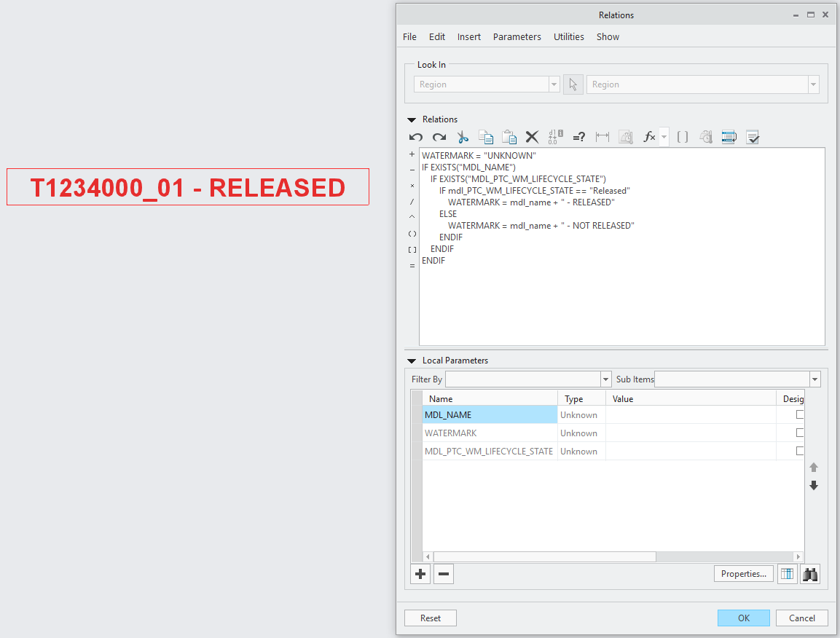The image size is (840, 638).
Task: Click the scissors Cut icon
Action: point(463,137)
